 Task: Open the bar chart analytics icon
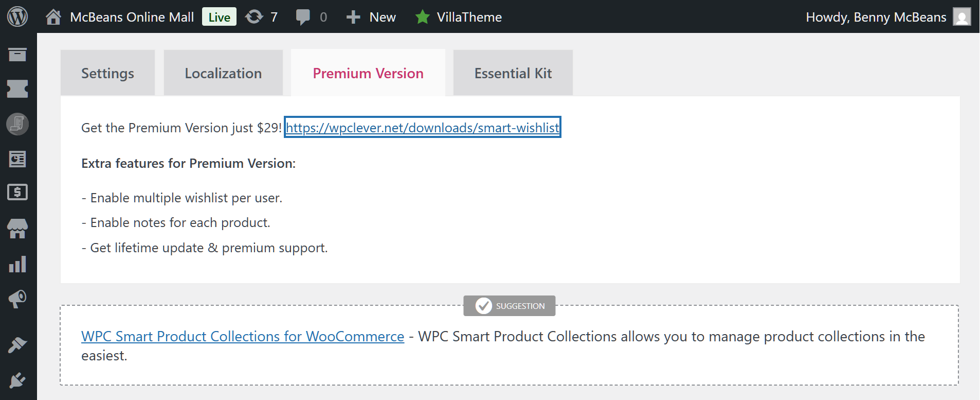pos(17,264)
